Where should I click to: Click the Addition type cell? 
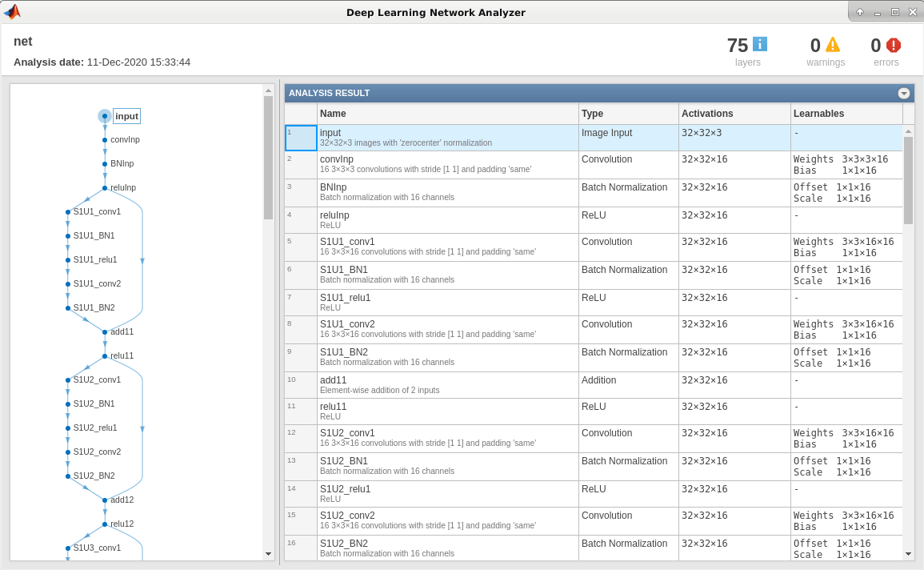(628, 385)
